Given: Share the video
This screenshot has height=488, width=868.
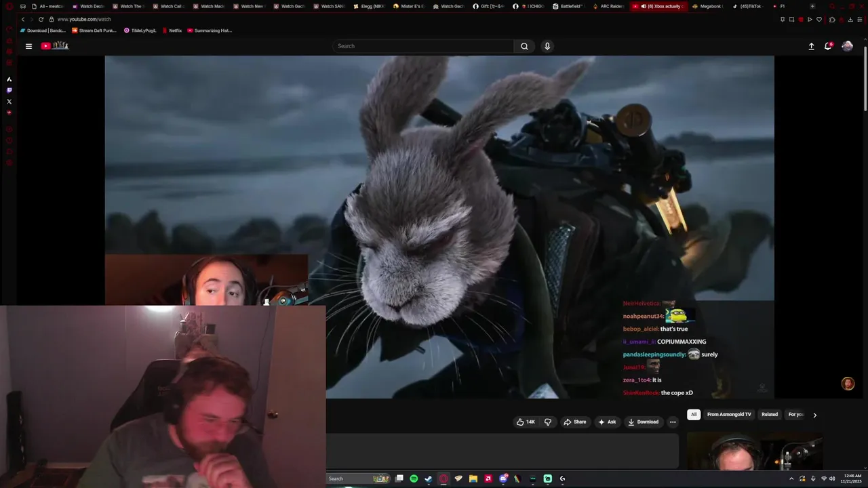Looking at the screenshot, I should click(574, 422).
